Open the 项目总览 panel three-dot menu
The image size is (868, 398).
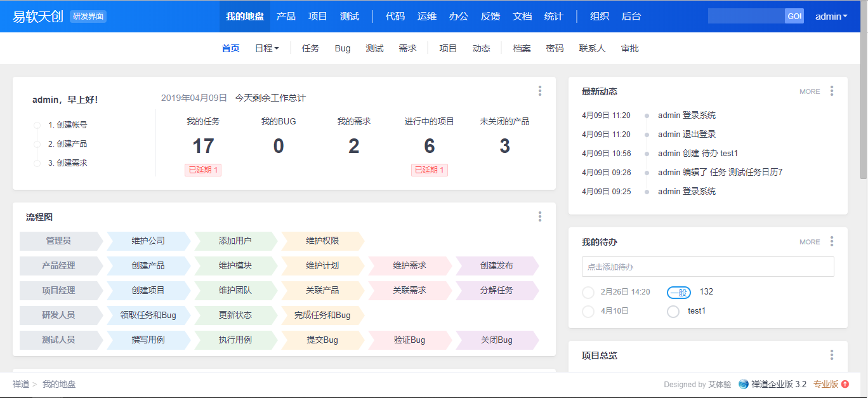tap(832, 355)
